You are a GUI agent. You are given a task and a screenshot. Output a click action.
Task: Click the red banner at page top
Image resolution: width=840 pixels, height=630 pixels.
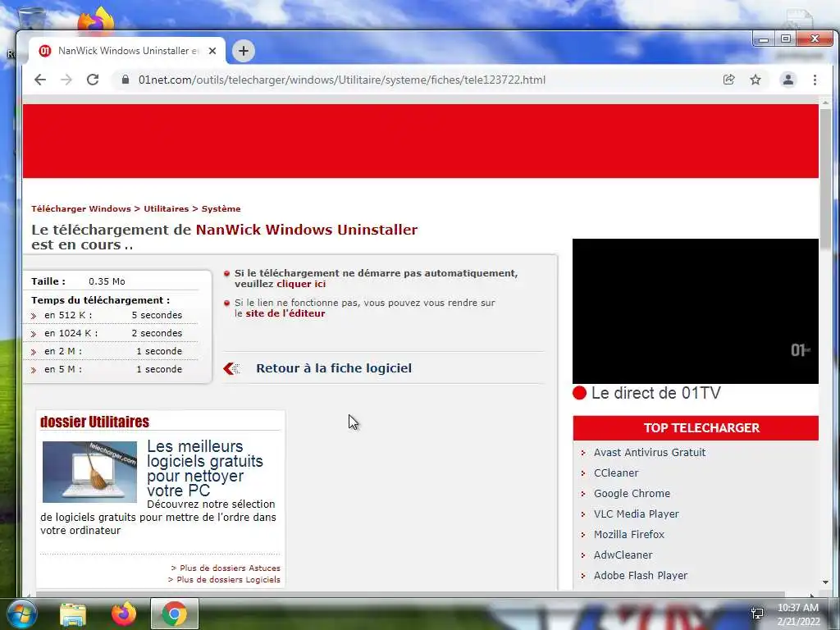421,141
